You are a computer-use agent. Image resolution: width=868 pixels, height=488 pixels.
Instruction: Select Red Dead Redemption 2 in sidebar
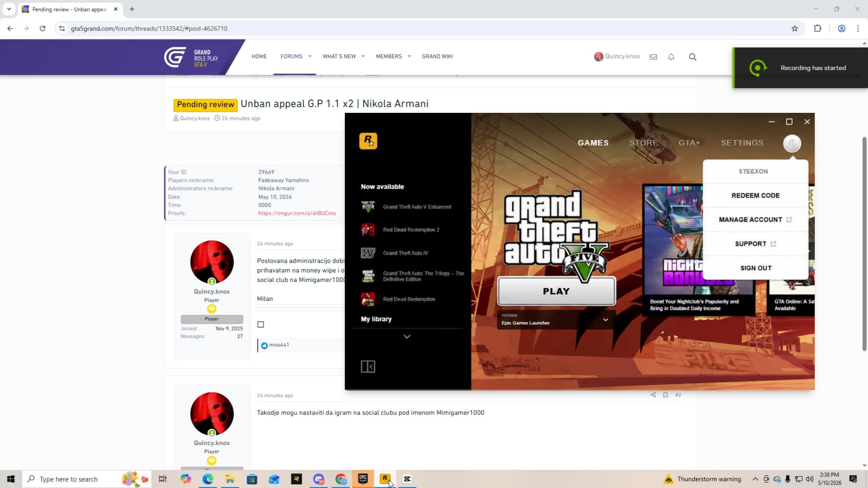click(x=400, y=230)
